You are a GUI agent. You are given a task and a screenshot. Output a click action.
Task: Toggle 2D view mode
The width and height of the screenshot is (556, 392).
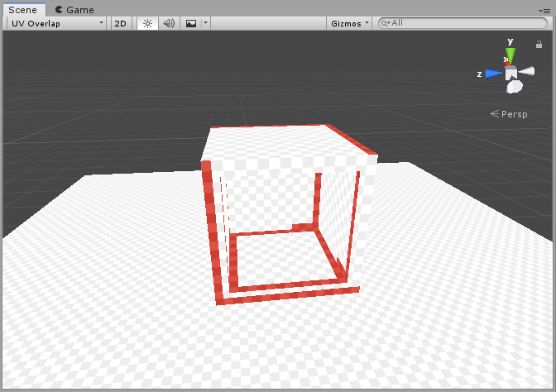120,23
